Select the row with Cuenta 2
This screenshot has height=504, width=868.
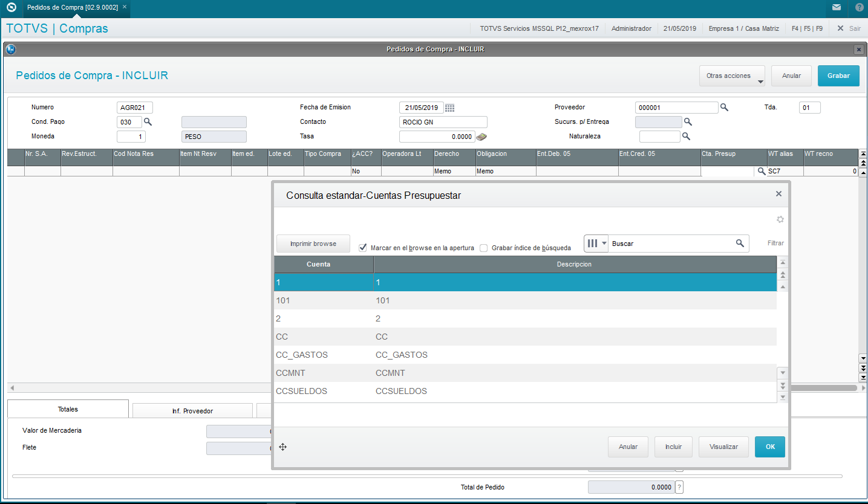(525, 318)
